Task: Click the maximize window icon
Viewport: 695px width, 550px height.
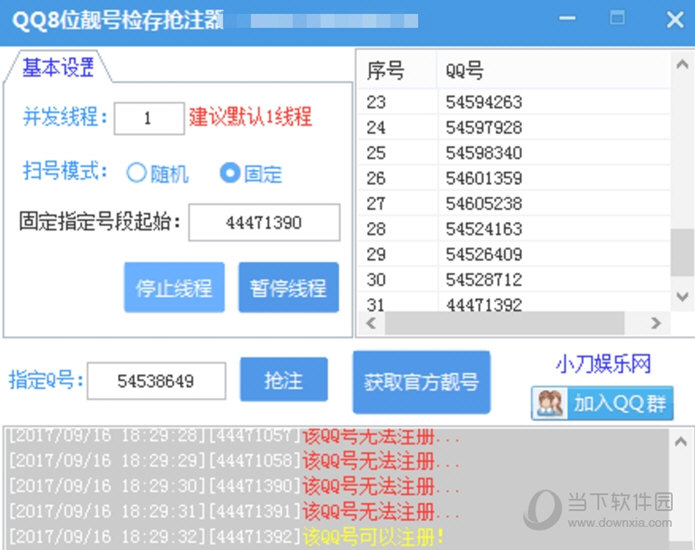Action: click(x=617, y=18)
